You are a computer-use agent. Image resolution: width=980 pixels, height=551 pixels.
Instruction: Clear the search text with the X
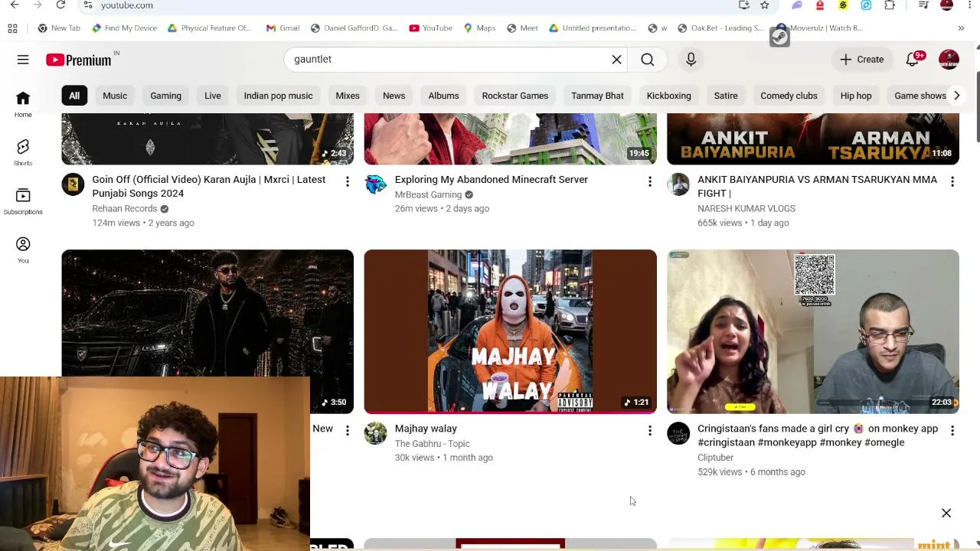click(616, 59)
